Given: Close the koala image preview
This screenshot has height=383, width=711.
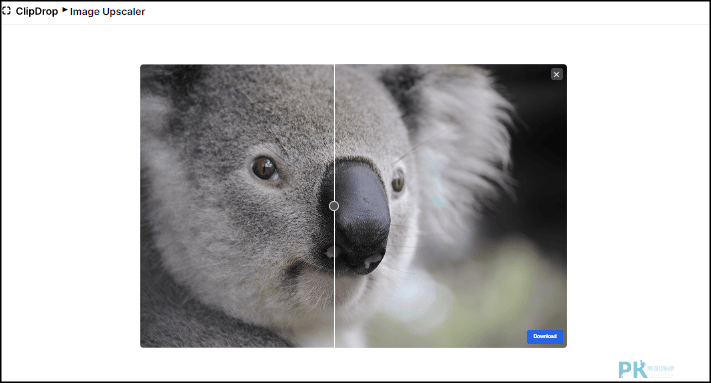Looking at the screenshot, I should (556, 74).
